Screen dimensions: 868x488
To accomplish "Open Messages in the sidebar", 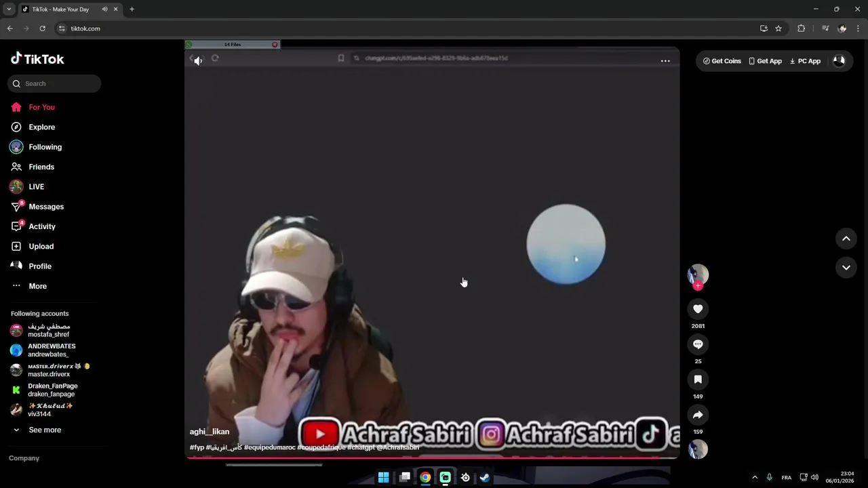I will [37, 207].
